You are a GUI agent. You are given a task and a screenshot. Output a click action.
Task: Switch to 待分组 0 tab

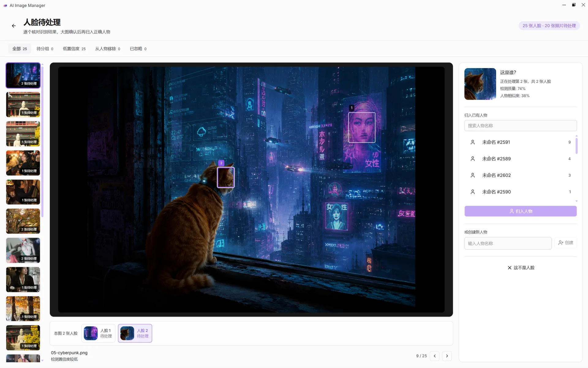coord(45,49)
